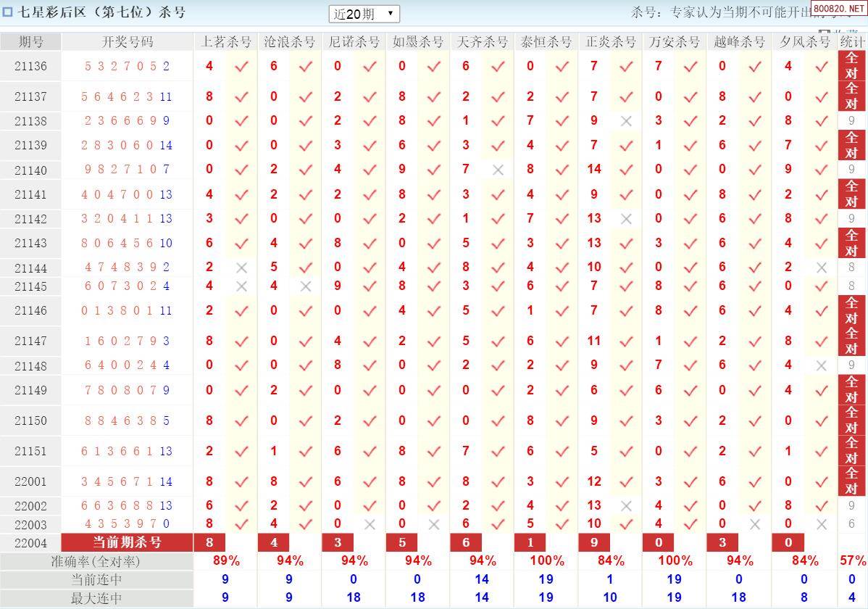Image resolution: width=868 pixels, height=609 pixels.
Task: Click the 最大连中 row label
Action: (96, 598)
